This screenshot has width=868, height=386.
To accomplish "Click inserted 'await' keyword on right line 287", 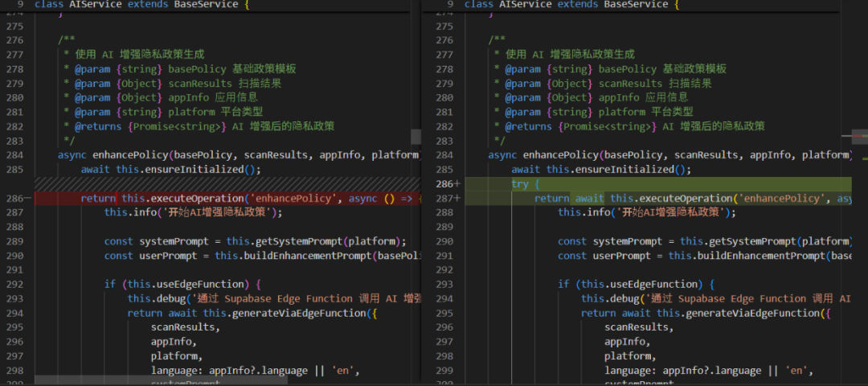I will click(x=590, y=199).
